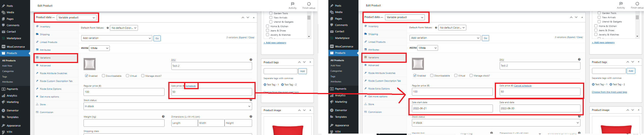Click WooCommerce icon in left screenshot sidebar
This screenshot has height=135, width=644.
tap(4, 46)
